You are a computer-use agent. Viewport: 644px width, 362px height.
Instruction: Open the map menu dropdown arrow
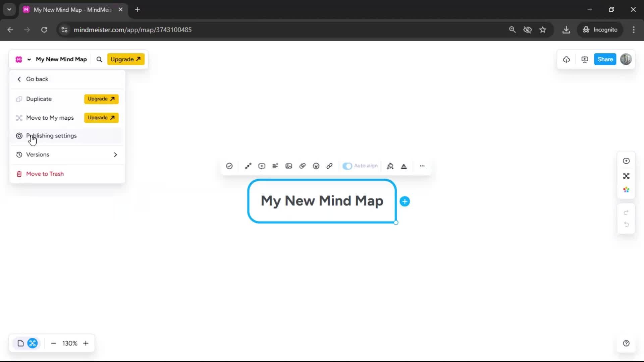click(29, 60)
